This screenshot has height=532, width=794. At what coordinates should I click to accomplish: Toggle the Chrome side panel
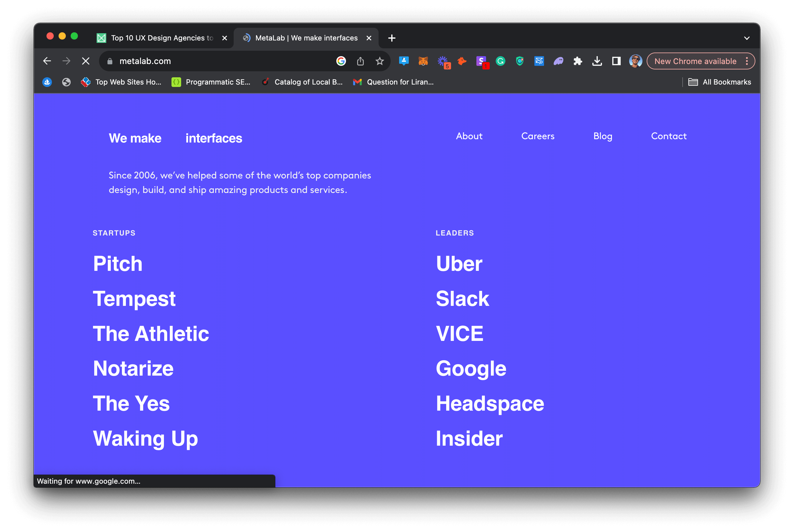pos(616,61)
